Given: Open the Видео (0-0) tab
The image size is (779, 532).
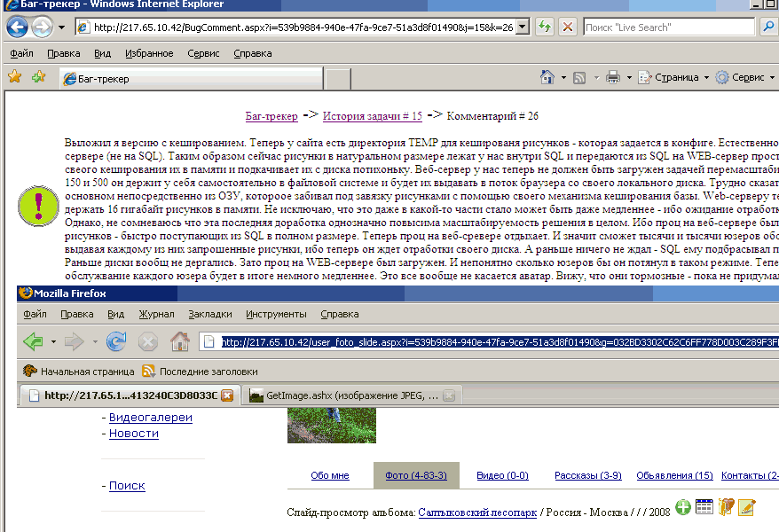Looking at the screenshot, I should (502, 475).
